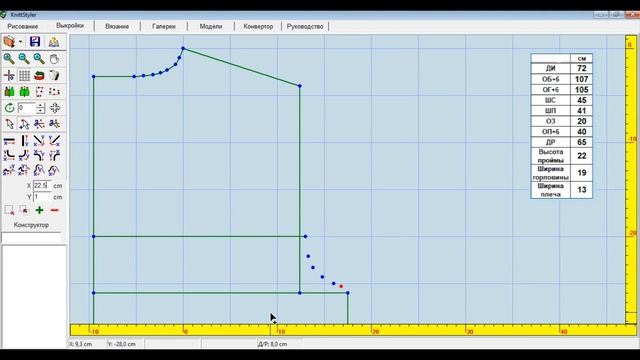Select the fourth curve corner tool
The height and width of the screenshot is (360, 640).
tap(54, 156)
